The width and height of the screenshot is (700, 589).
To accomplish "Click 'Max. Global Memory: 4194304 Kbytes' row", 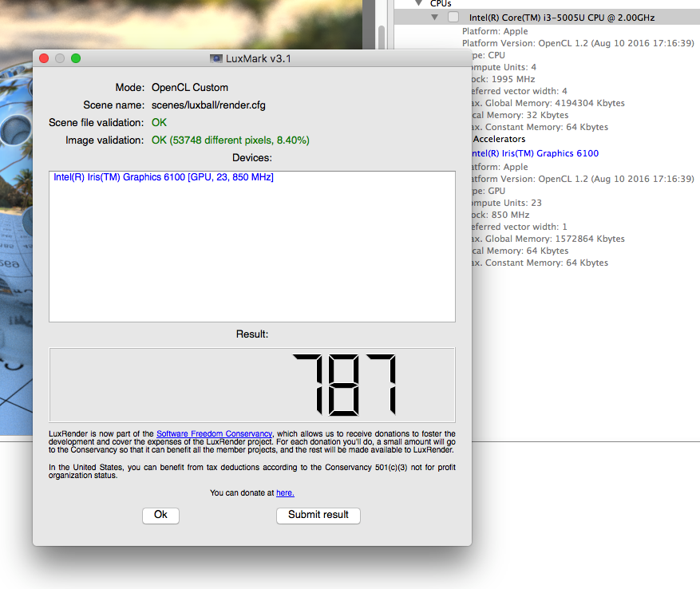I will click(548, 103).
